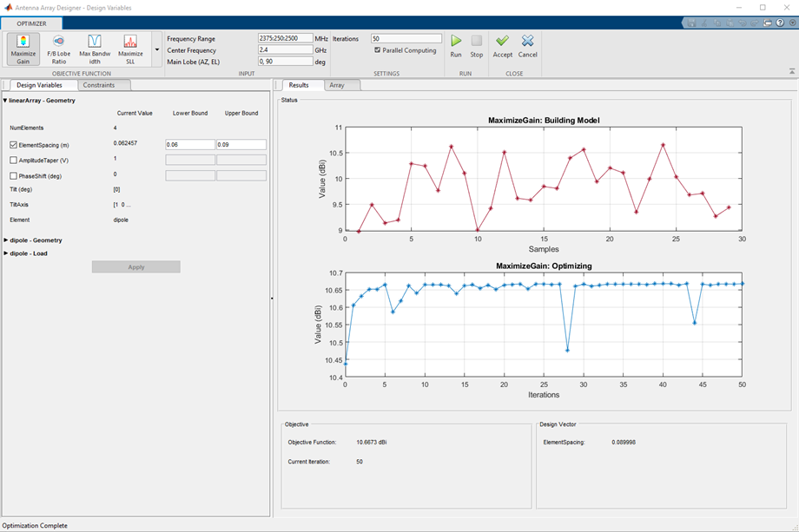799x532 pixels.
Task: Select the Maximize Gain objective
Action: click(23, 49)
